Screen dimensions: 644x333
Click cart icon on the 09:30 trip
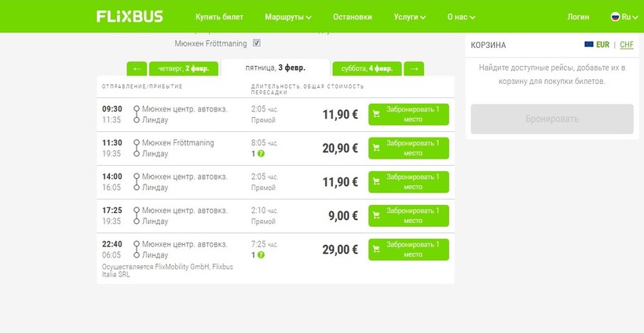377,114
